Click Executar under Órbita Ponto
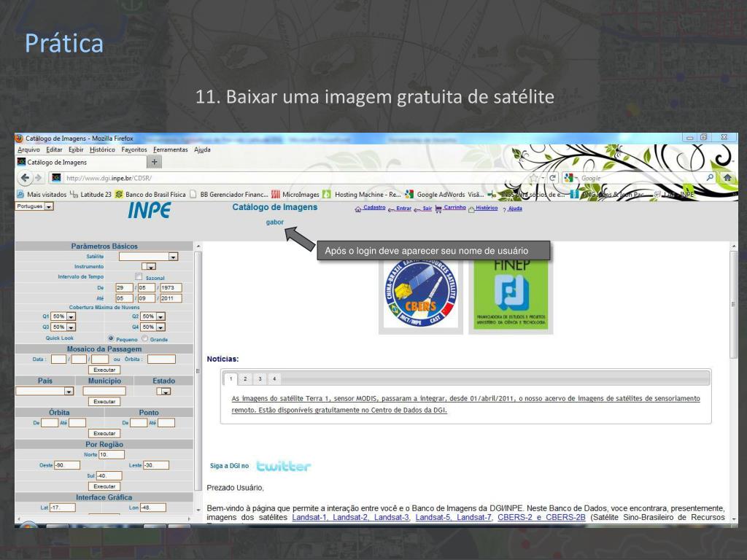The width and height of the screenshot is (747, 560). (104, 433)
